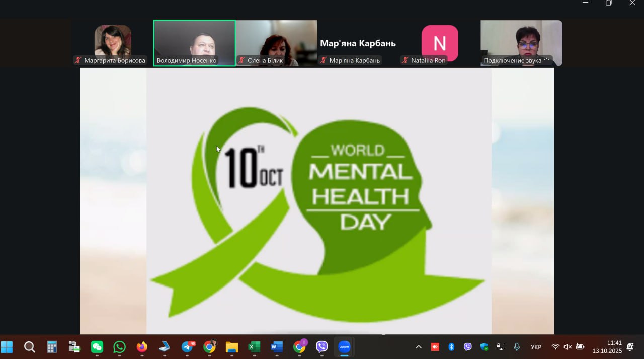
Task: Click the microphone icon in the system tray
Action: (517, 347)
